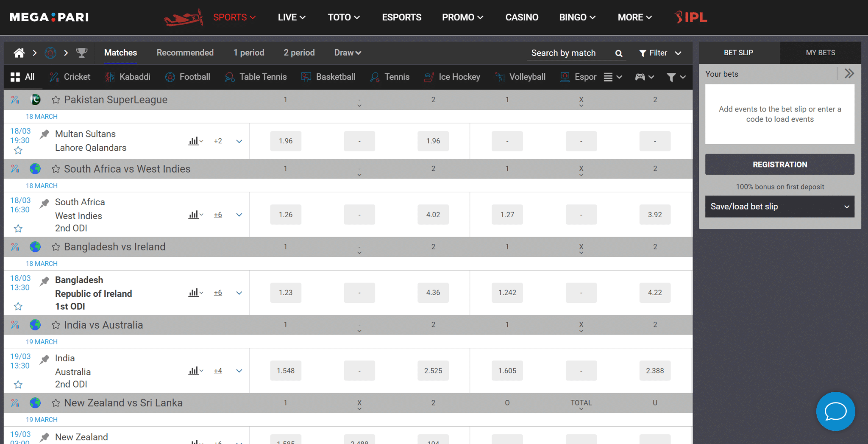Star the South Africa 16:30 match
Viewport: 868px width, 444px height.
coord(18,229)
